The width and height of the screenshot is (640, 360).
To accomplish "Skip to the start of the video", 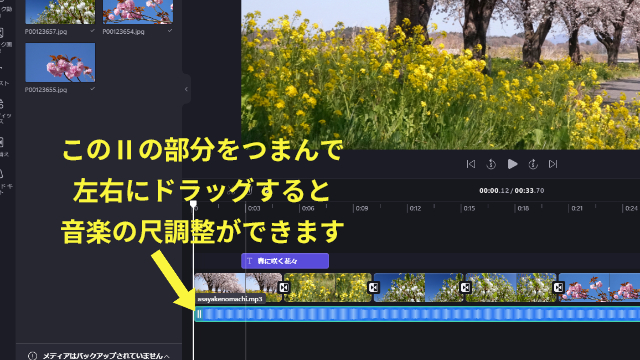I will click(471, 164).
